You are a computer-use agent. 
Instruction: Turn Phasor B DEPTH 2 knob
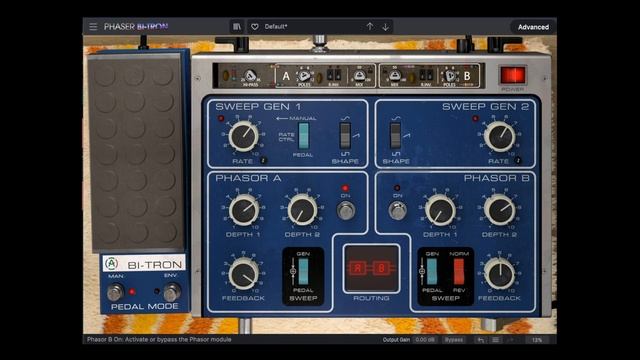(500, 210)
